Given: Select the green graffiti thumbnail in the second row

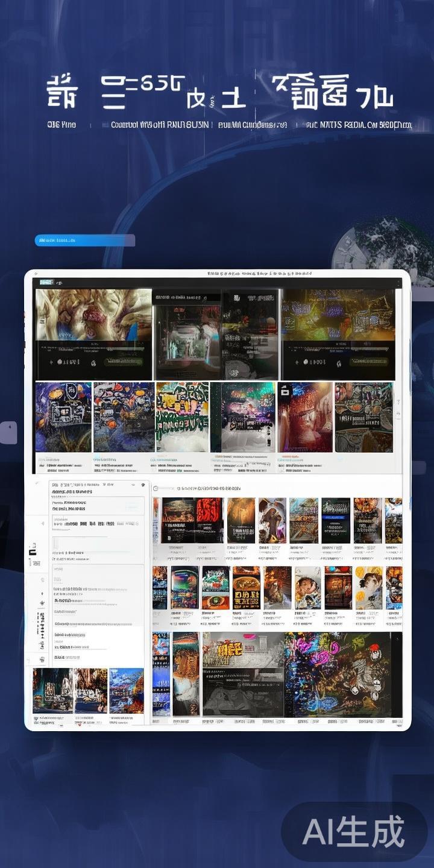Looking at the screenshot, I should pos(182,417).
